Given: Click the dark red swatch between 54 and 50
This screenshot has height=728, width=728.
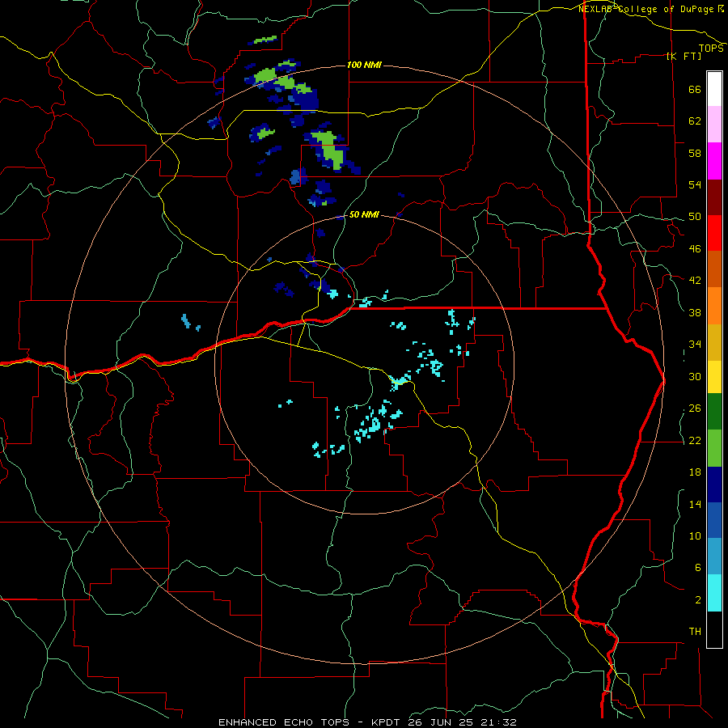Looking at the screenshot, I should tap(714, 197).
